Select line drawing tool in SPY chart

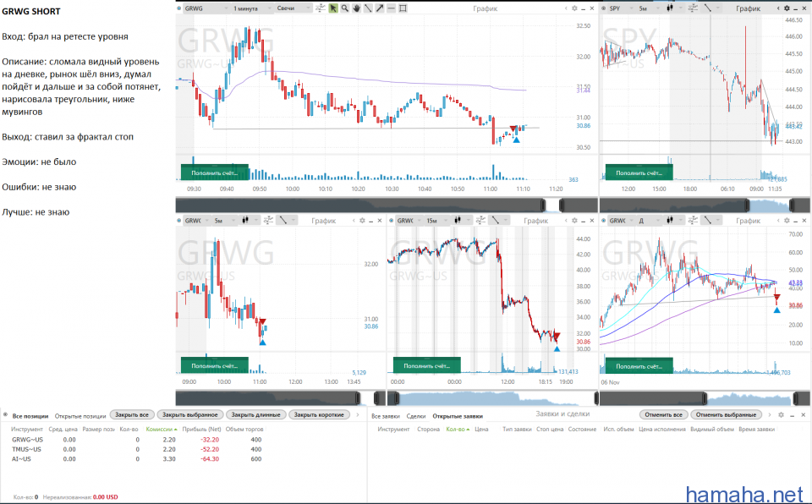point(707,8)
